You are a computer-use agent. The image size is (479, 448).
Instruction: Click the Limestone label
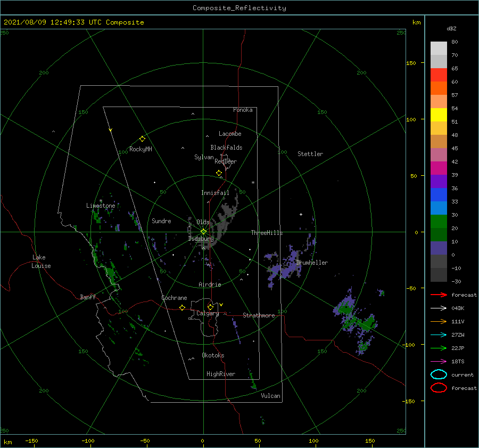click(101, 206)
